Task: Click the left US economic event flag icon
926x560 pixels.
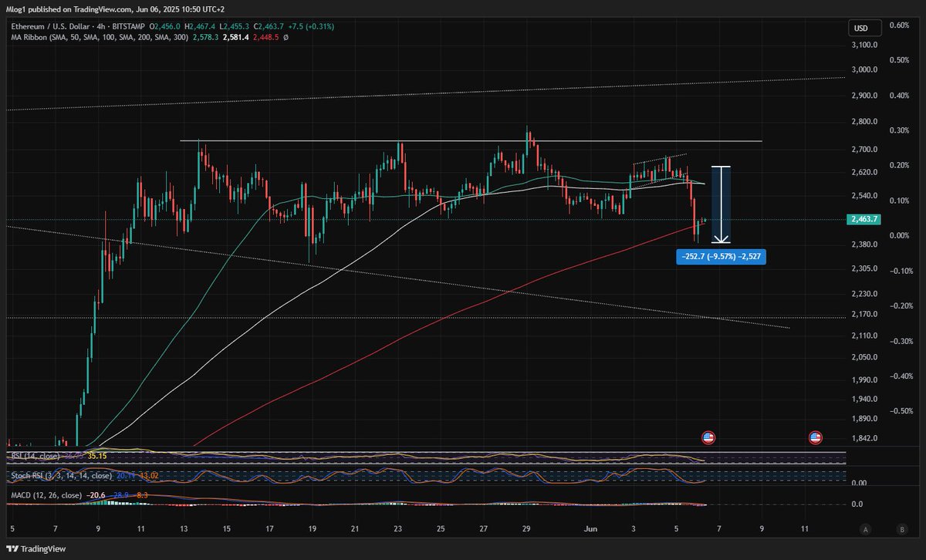Action: coord(708,438)
